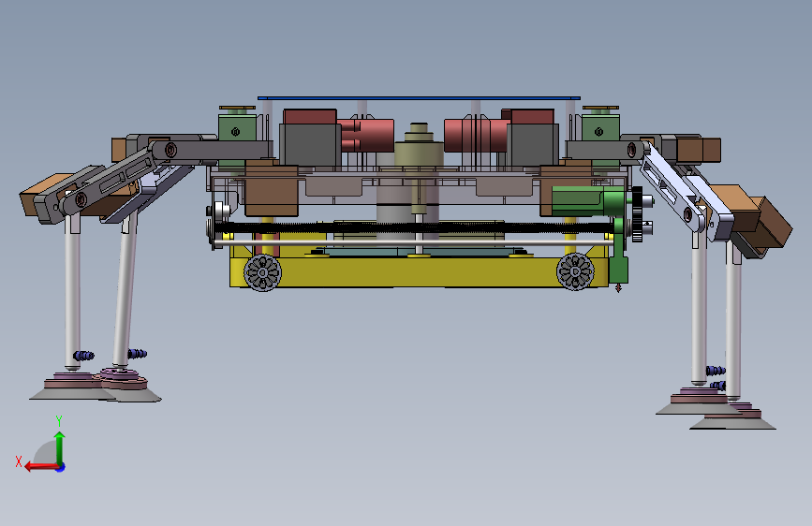Select the blue origin ball of the triad

tap(61, 467)
